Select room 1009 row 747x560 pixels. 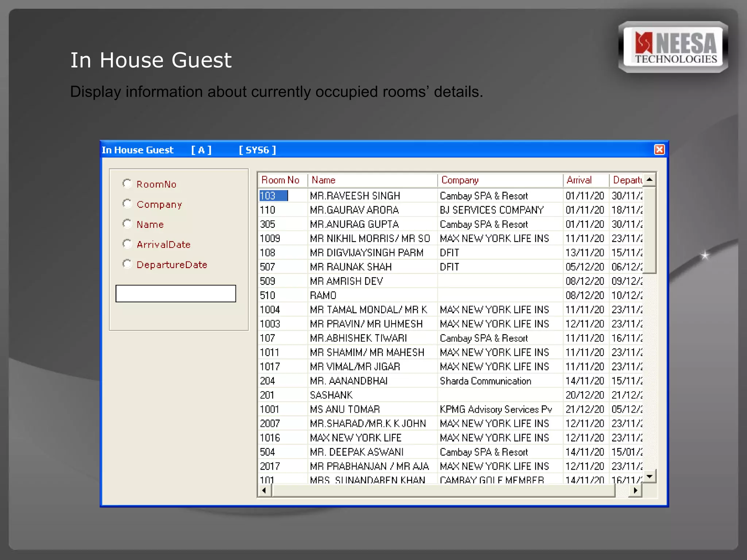pos(451,238)
